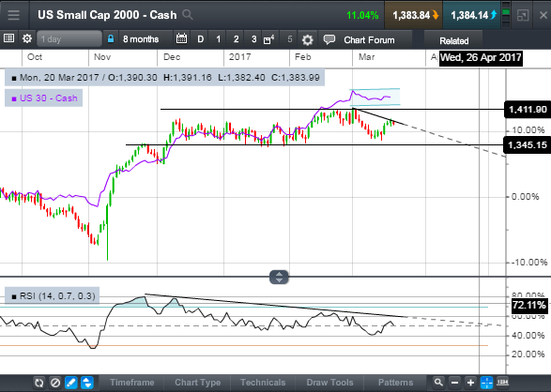Click the save layout 4 icon

268,39
